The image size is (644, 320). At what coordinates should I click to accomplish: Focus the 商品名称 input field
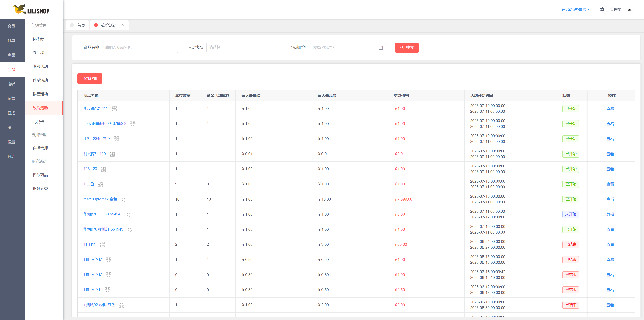coord(140,47)
